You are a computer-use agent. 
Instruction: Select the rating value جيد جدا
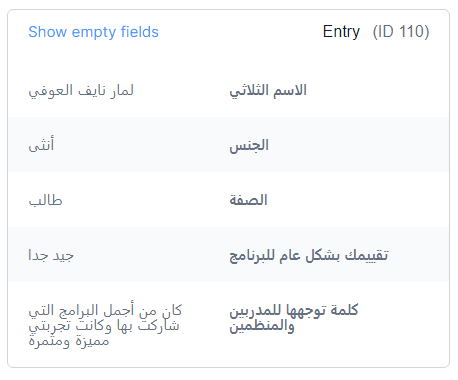(51, 255)
